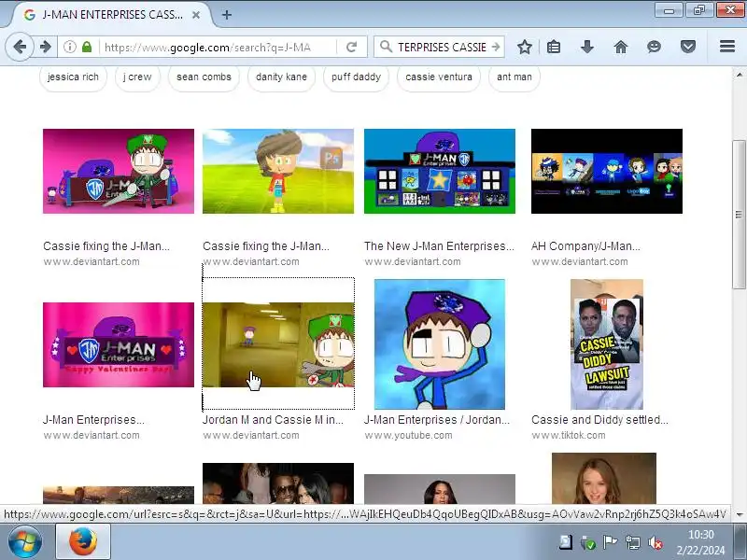Image resolution: width=747 pixels, height=560 pixels.
Task: Click the TERPRISES CASSIE search box
Action: [442, 47]
